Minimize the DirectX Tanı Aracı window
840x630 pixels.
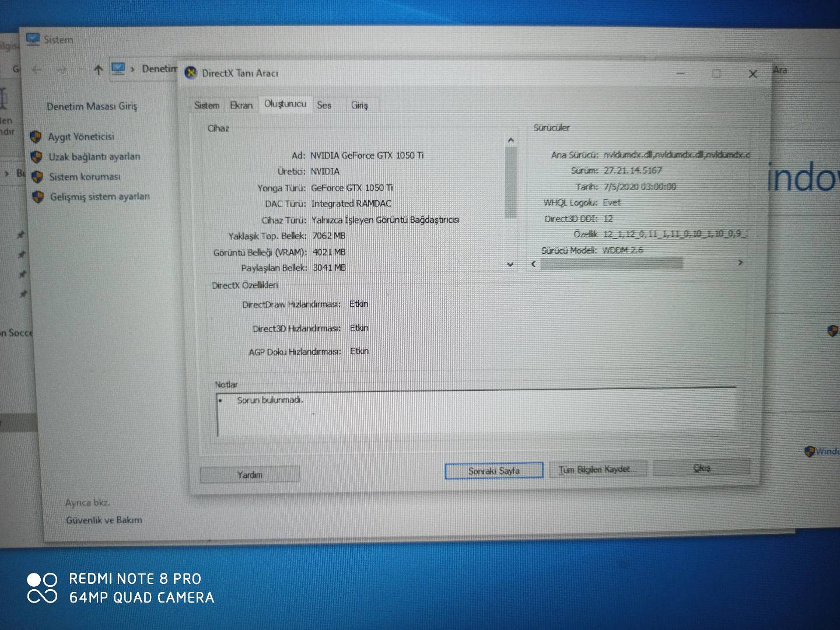pyautogui.click(x=681, y=74)
